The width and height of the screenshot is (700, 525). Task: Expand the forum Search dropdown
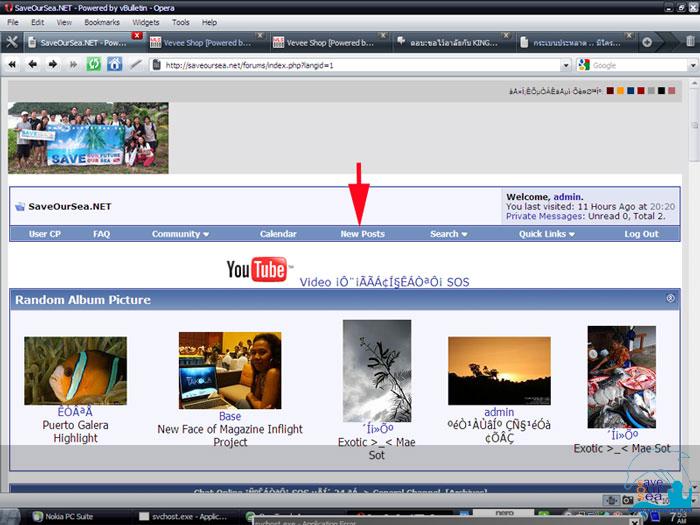(448, 234)
